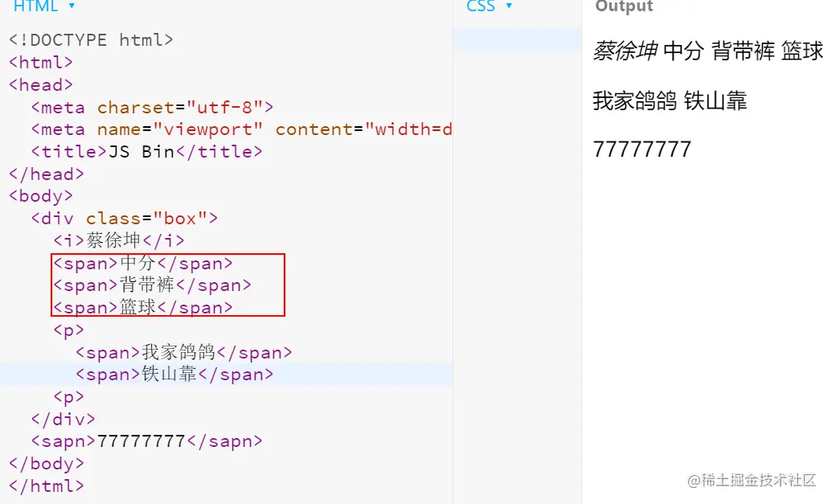Click the empty CSS editor area

click(518, 265)
